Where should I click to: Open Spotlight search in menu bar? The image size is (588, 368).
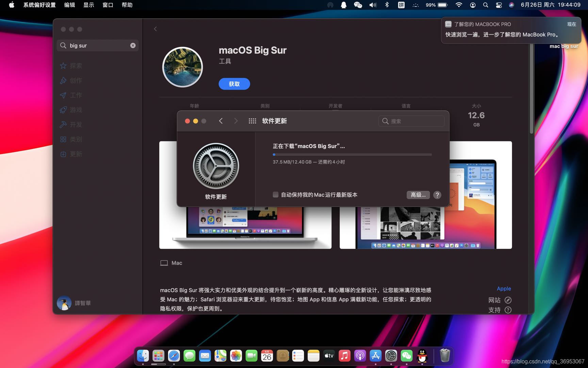pos(486,5)
